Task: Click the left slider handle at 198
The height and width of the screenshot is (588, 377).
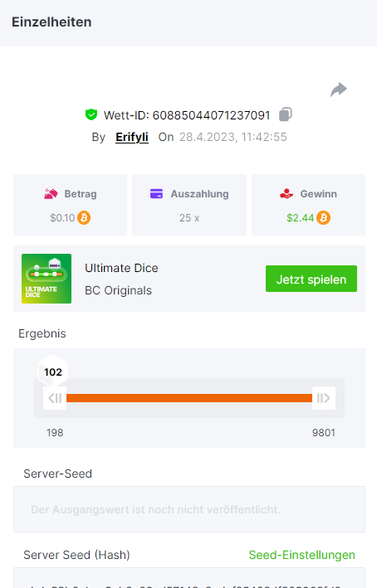Action: [x=55, y=398]
